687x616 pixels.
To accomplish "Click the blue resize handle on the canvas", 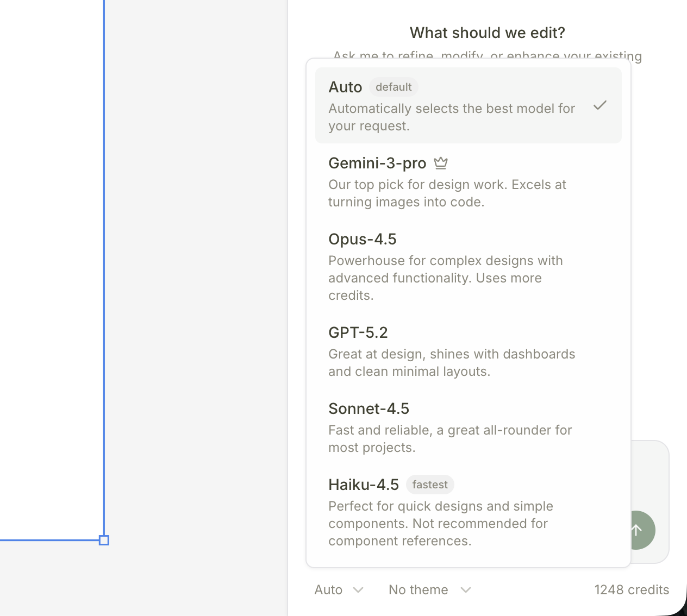I will tap(103, 540).
